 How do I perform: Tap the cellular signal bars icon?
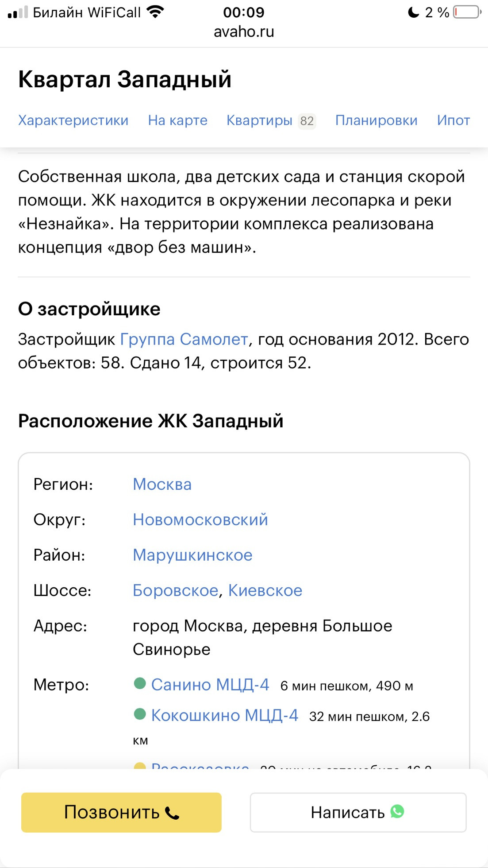[18, 12]
